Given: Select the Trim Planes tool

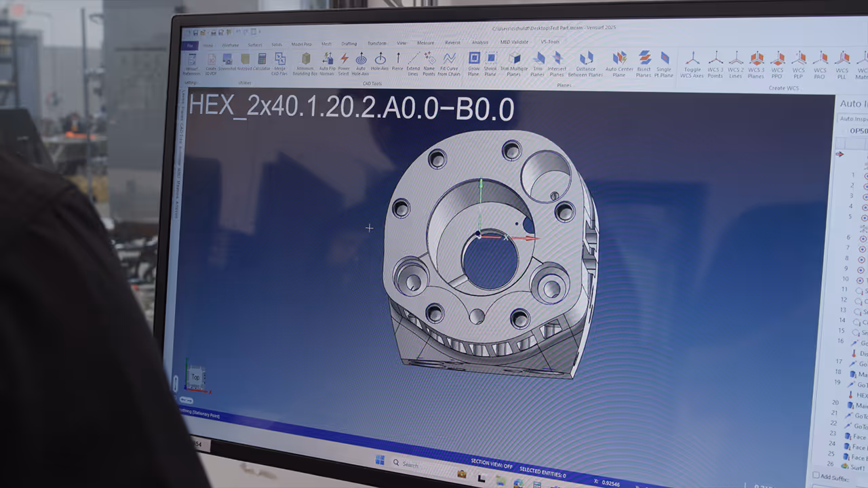Looking at the screenshot, I should (x=538, y=63).
